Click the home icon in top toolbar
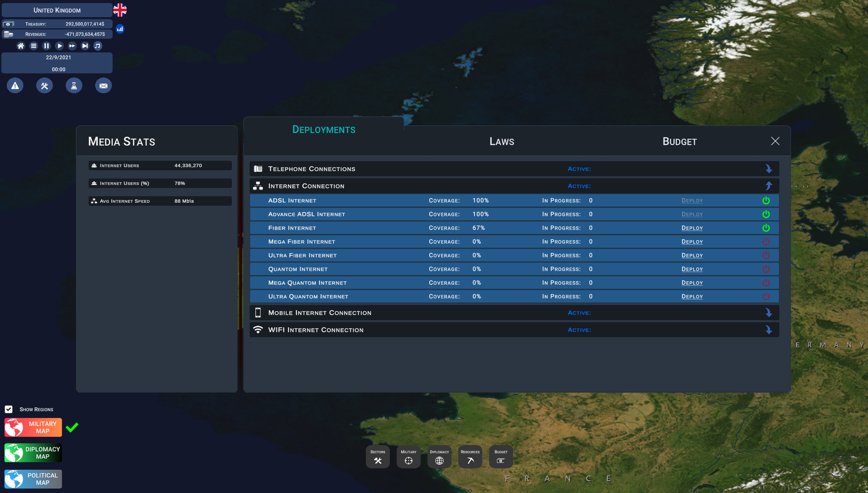 click(21, 46)
